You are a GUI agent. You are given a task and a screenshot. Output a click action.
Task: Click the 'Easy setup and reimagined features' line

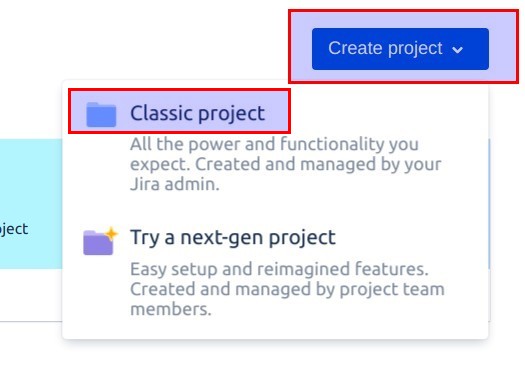279,269
